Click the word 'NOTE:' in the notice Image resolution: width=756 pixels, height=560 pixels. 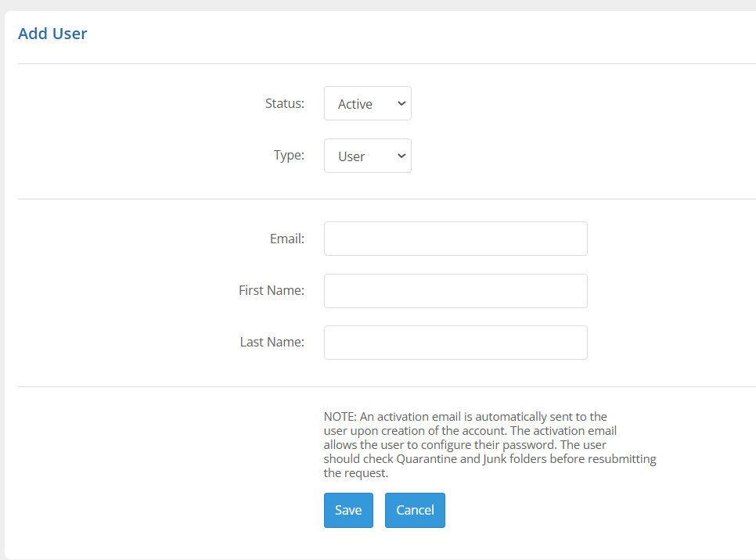(340, 417)
